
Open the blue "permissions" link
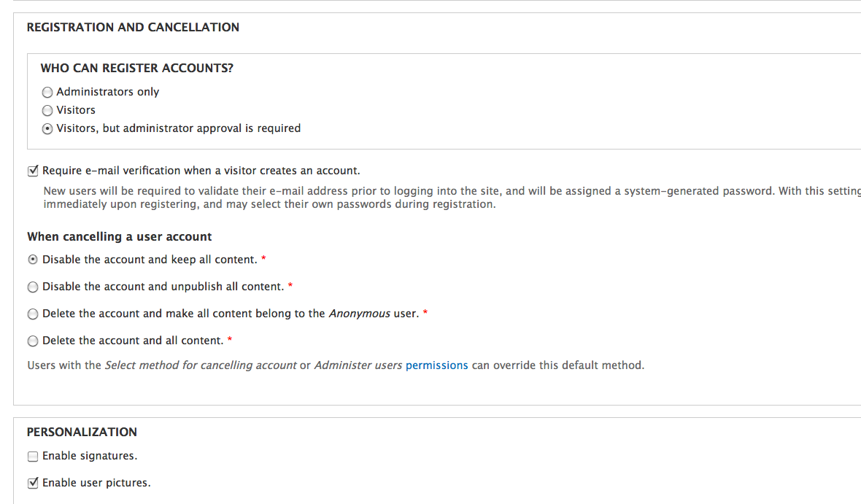click(x=436, y=365)
